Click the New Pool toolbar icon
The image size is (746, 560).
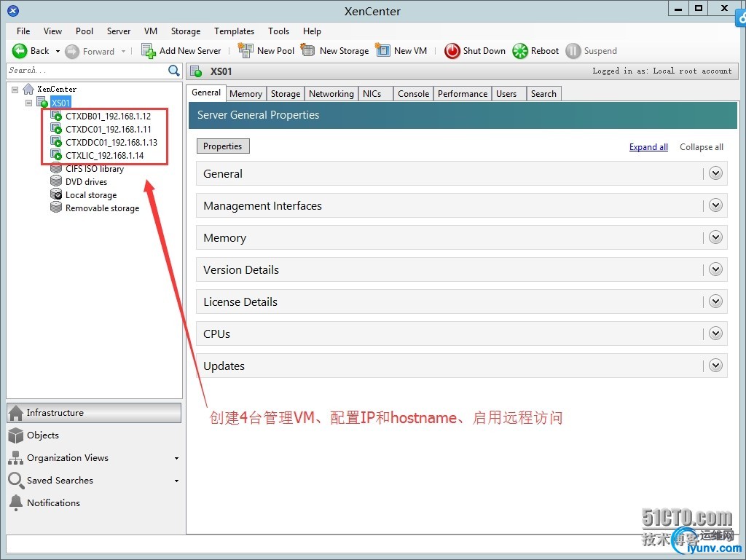click(246, 50)
